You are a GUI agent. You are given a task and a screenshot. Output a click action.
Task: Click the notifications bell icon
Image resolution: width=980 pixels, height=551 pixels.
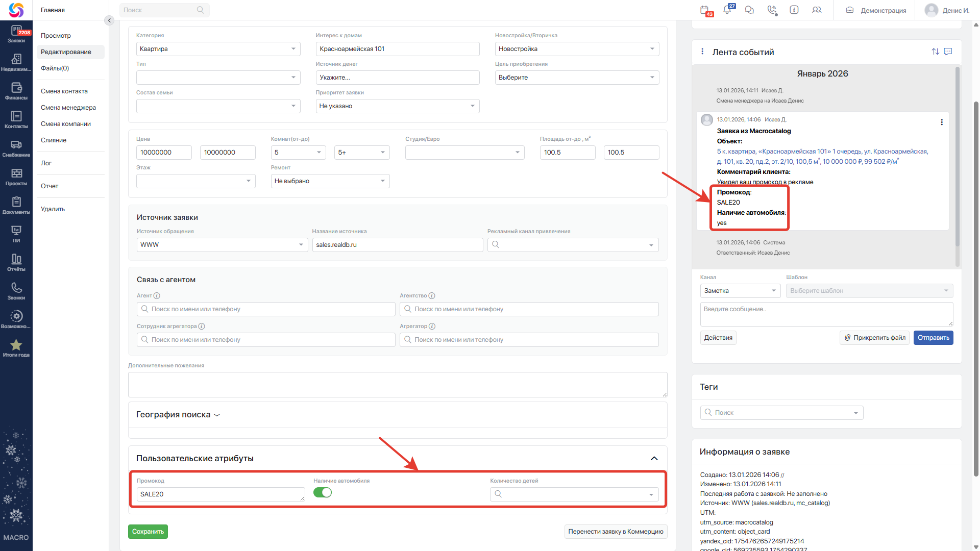727,10
